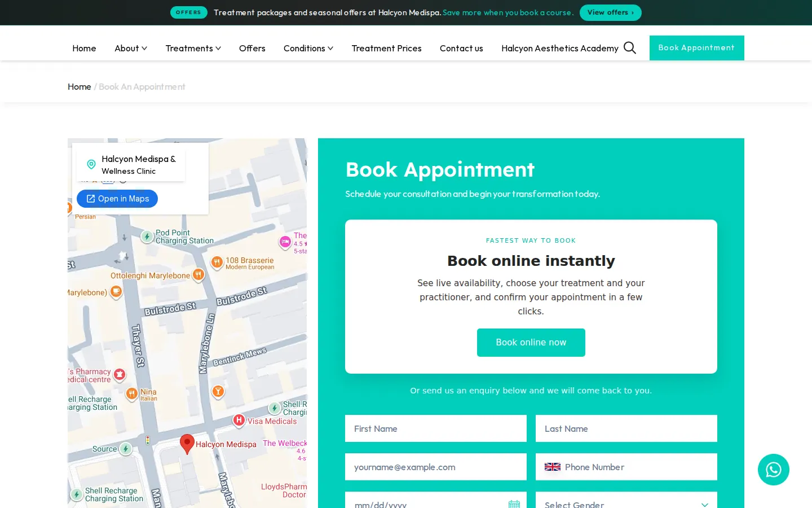Viewport: 812px width, 508px height.
Task: Open Treatment Prices page
Action: pyautogui.click(x=387, y=48)
